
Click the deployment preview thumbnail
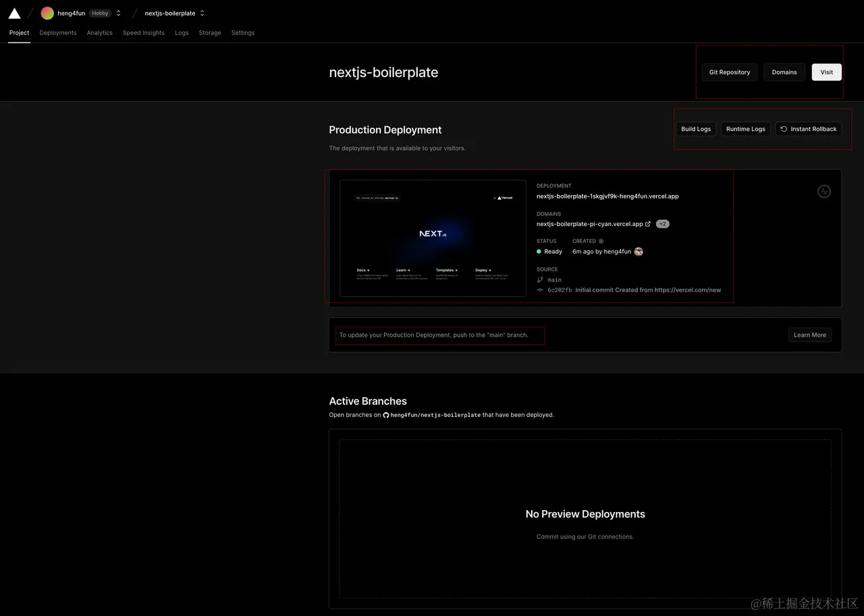(x=433, y=238)
